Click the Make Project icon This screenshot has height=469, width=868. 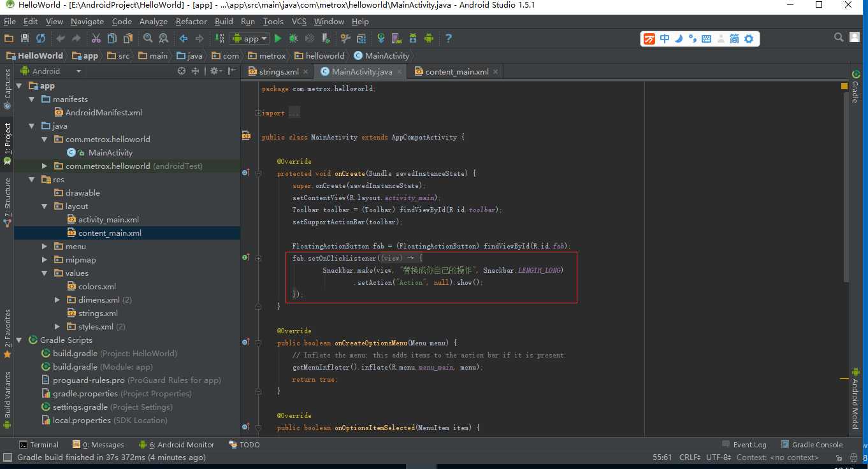coord(219,39)
